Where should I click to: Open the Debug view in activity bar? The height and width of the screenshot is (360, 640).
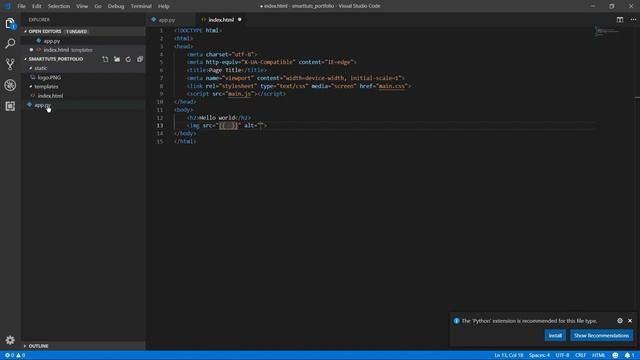10,85
